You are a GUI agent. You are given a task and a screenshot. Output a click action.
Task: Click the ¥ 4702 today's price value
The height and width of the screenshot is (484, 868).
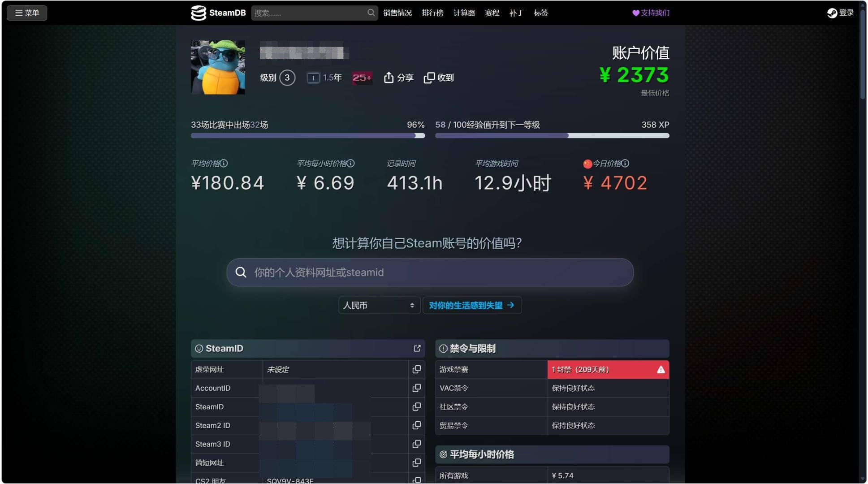point(615,183)
